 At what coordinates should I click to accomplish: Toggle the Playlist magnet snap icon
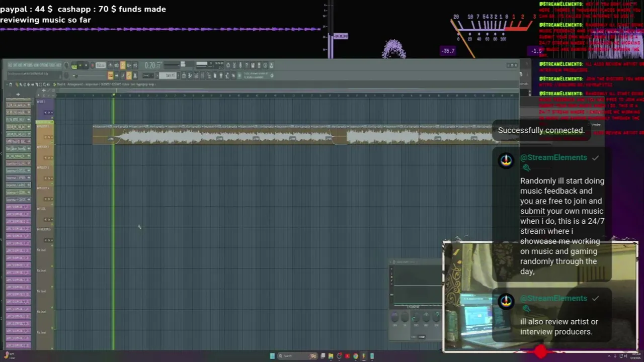(11, 84)
